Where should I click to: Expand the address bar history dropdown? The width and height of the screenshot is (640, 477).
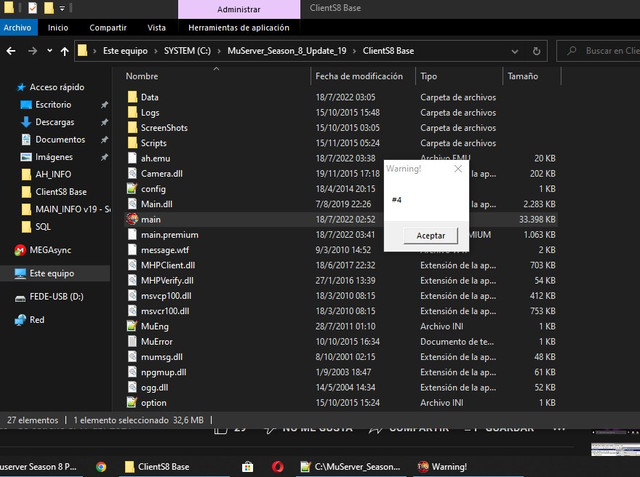coord(515,51)
